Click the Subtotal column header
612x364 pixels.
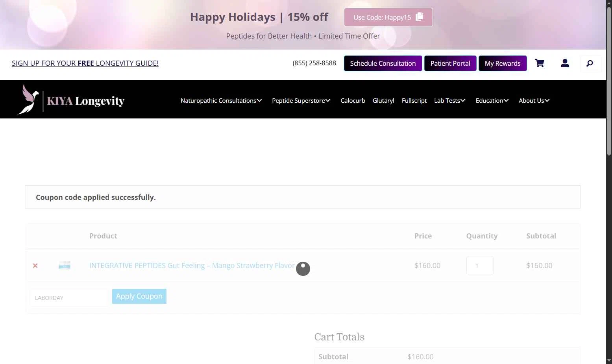(541, 236)
